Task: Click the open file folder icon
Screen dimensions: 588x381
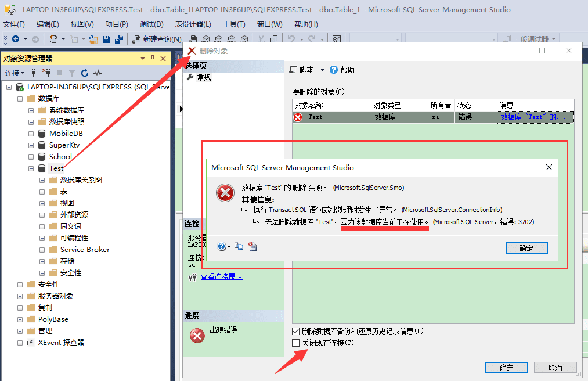Action: (x=93, y=39)
